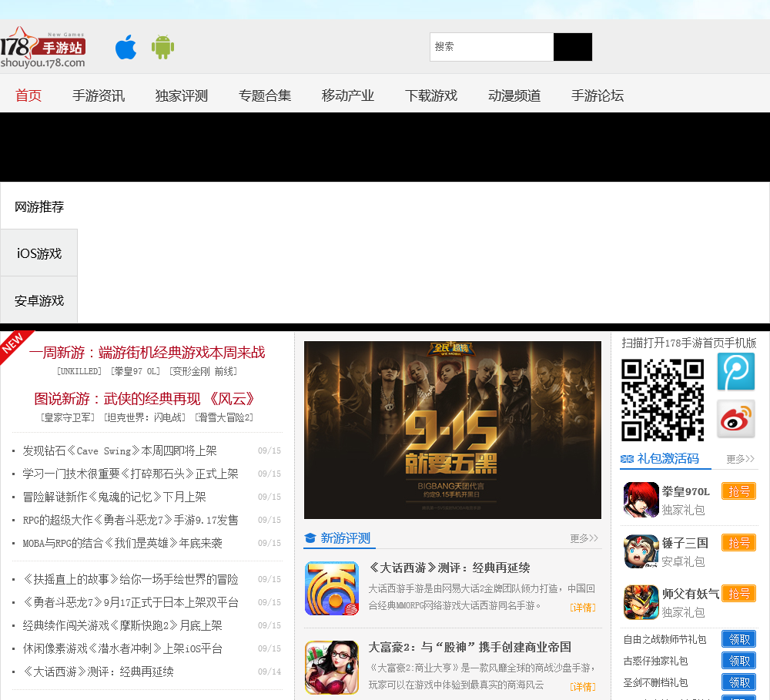Open news 经典续作闯关游戏《摩斯快跑2》月底上架

click(122, 625)
